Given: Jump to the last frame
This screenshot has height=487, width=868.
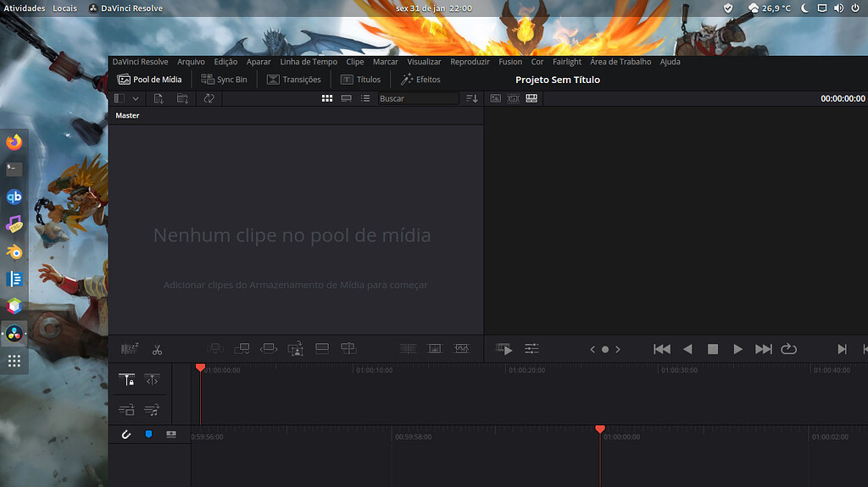Looking at the screenshot, I should pos(764,349).
